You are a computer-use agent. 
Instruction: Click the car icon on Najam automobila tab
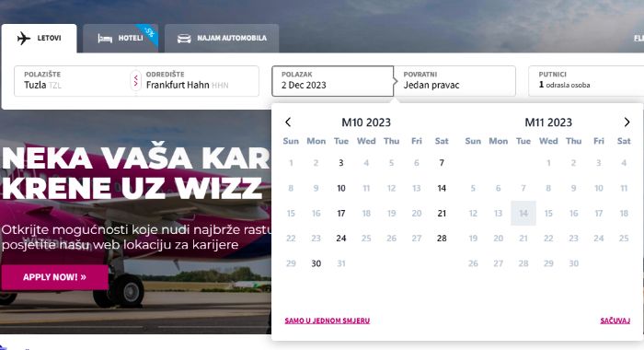pyautogui.click(x=184, y=39)
